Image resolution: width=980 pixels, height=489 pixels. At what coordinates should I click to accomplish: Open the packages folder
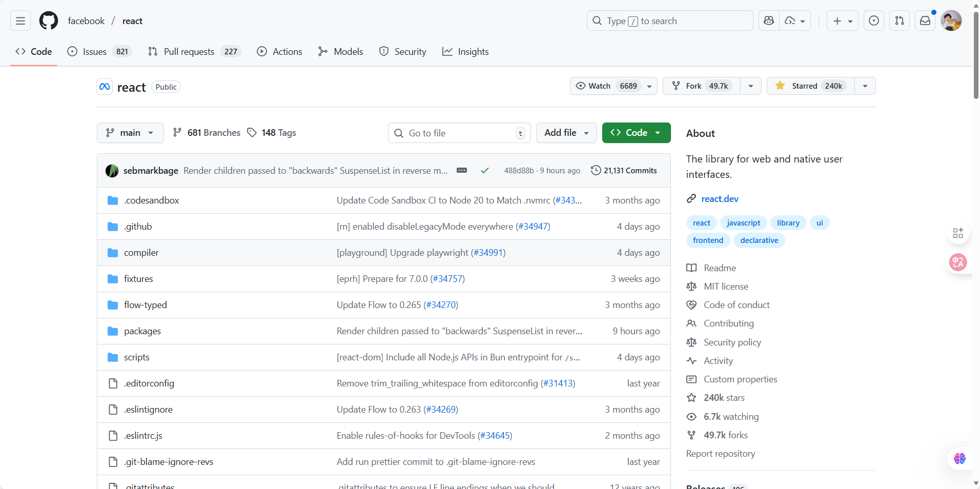142,331
